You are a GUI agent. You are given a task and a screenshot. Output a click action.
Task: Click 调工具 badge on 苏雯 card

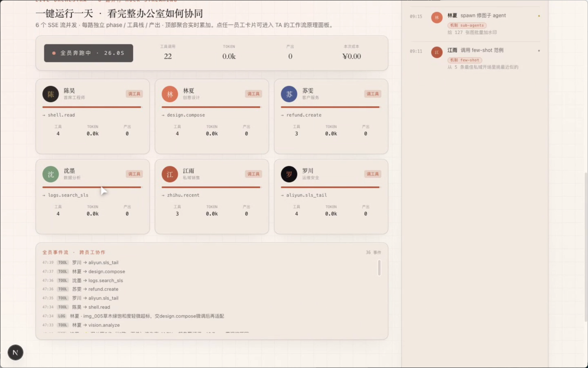373,94
